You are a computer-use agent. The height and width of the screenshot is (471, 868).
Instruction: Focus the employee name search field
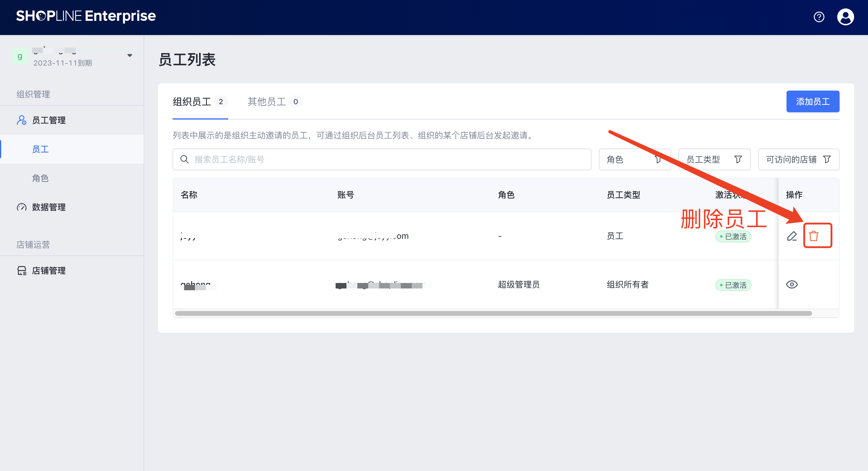388,159
